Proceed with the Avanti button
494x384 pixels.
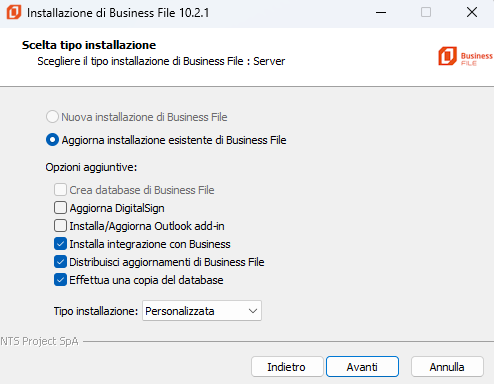tap(362, 367)
